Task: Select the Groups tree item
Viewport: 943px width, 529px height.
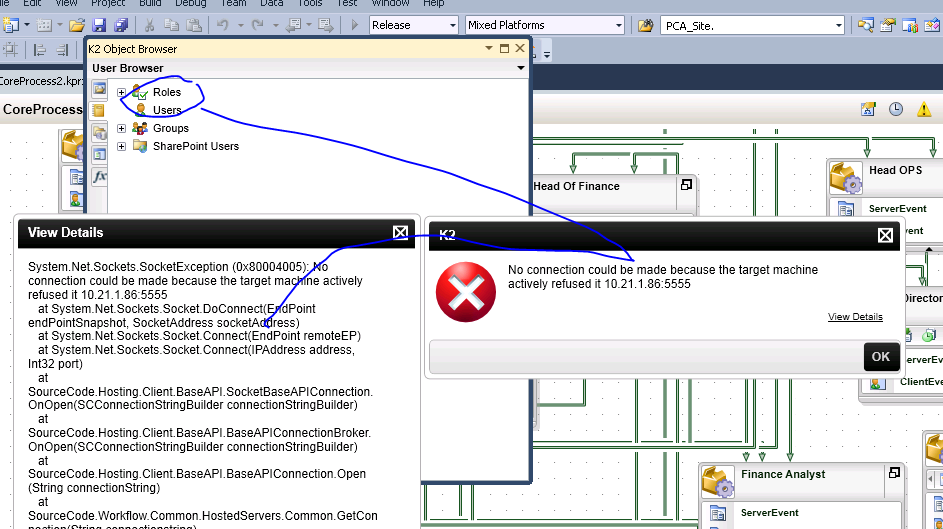Action: pos(171,128)
